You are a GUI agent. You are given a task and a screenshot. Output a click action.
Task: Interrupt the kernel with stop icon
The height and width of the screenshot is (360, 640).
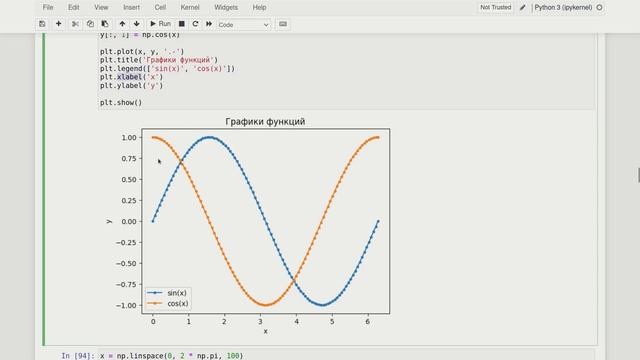coord(182,24)
